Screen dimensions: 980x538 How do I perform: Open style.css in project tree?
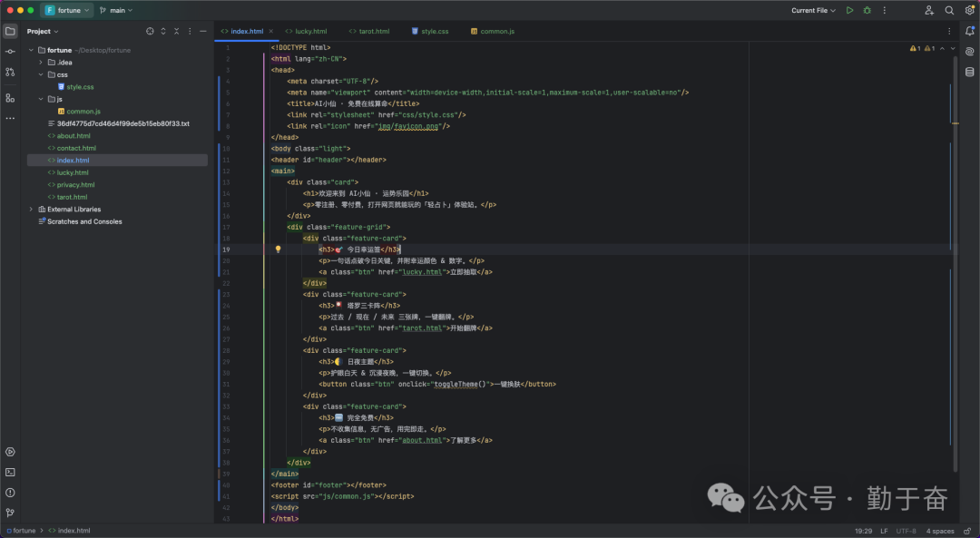(80, 87)
